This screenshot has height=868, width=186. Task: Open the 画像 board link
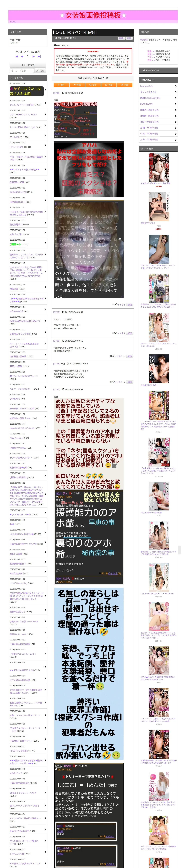149,52
